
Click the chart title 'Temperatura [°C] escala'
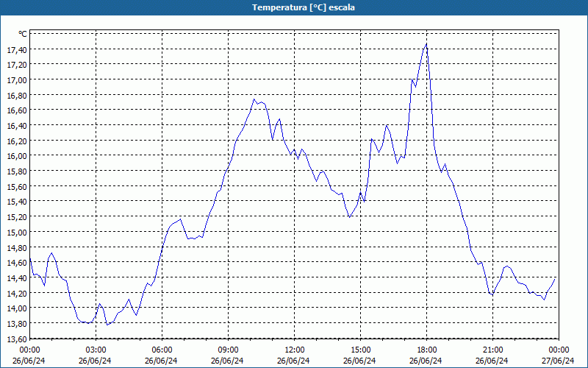(303, 7)
